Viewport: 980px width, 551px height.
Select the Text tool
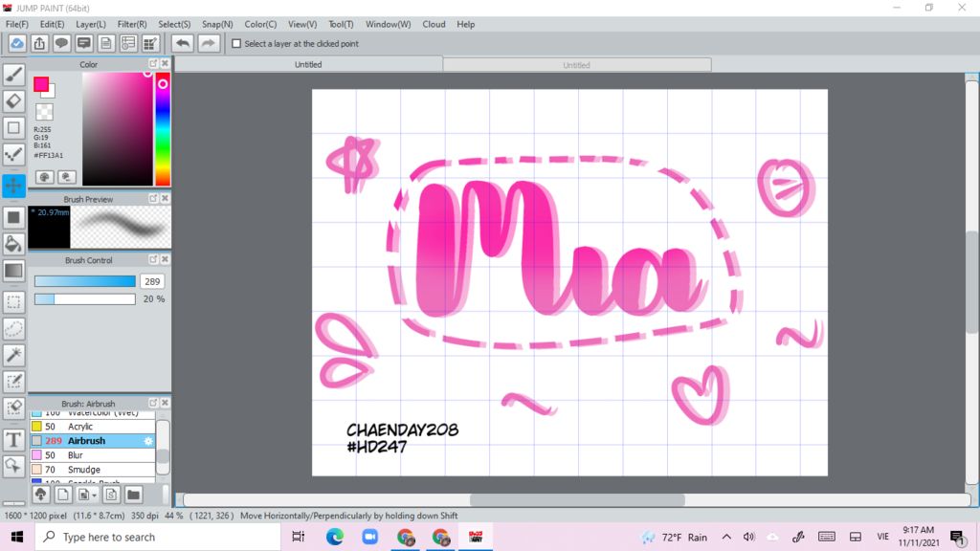point(13,440)
